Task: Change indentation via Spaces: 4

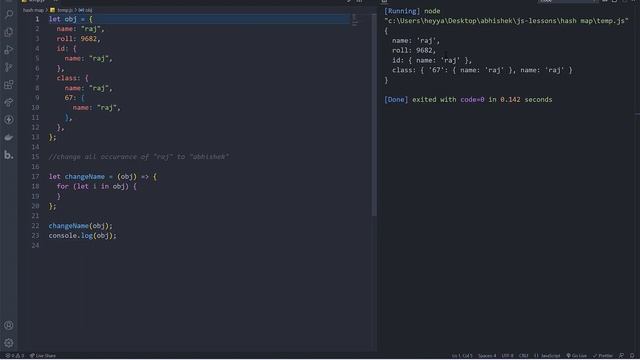Action: coord(487,356)
